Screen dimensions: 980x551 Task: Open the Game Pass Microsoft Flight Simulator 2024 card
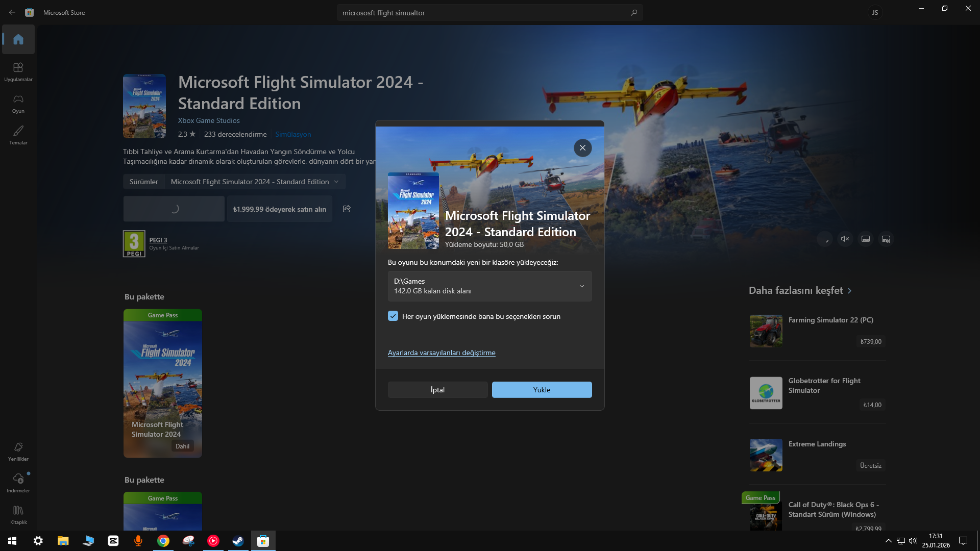pos(163,383)
